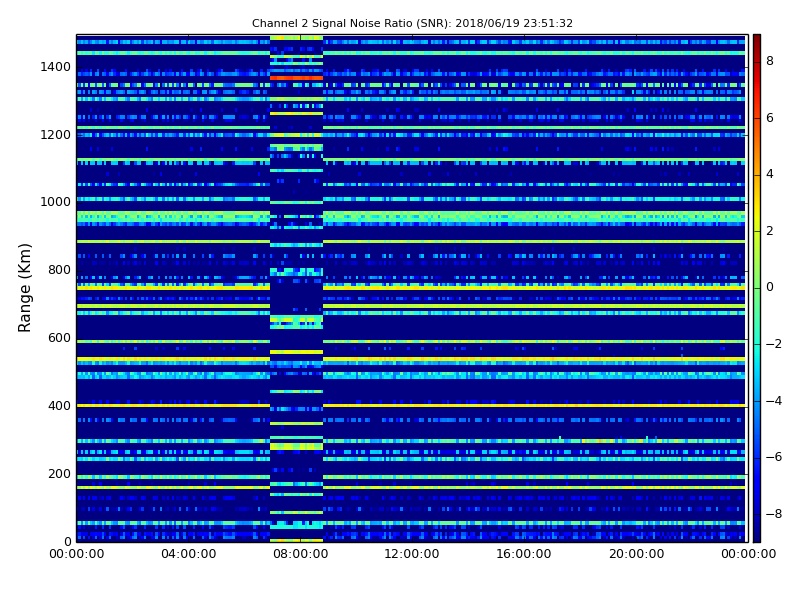Click the Range (Km) y-axis label
Image resolution: width=800 pixels, height=600 pixels.
(24, 288)
